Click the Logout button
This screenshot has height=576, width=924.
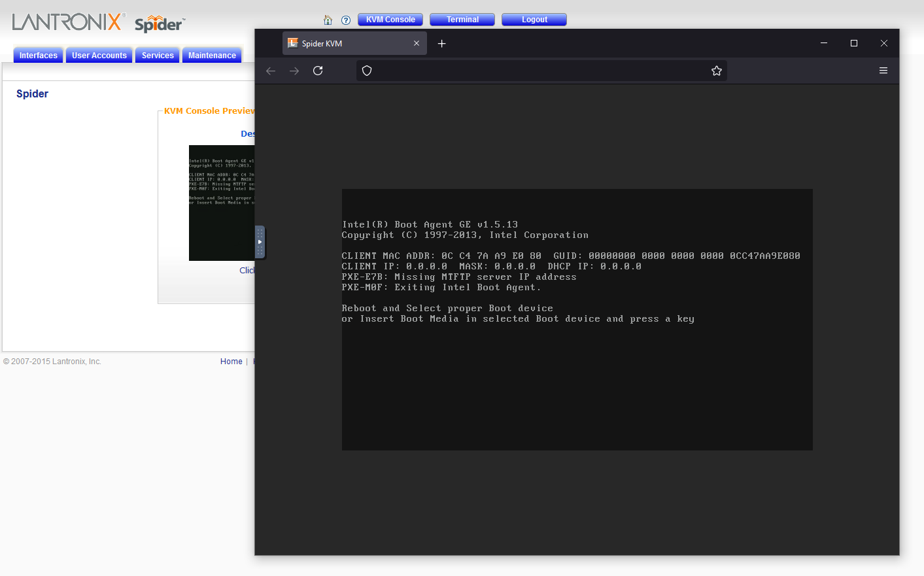click(x=534, y=20)
